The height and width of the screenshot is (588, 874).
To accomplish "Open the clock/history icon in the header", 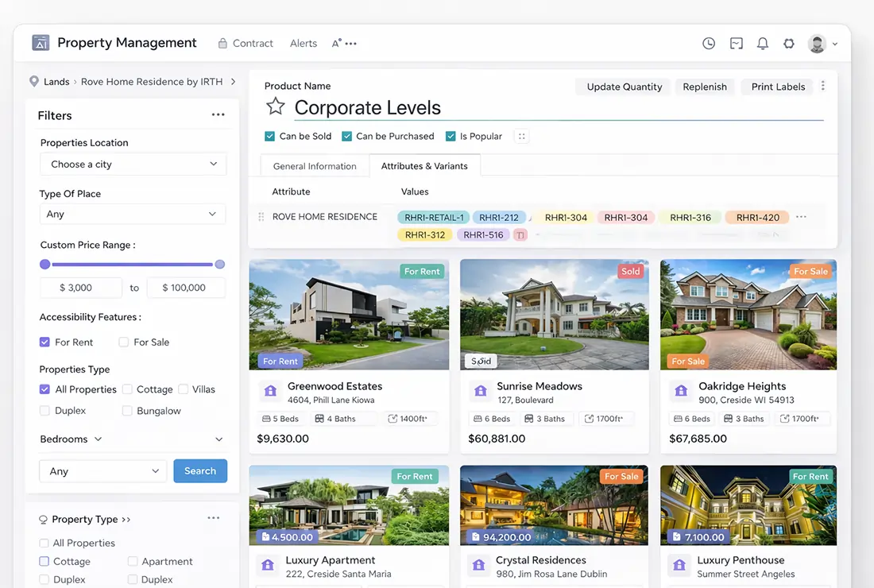I will pyautogui.click(x=709, y=43).
